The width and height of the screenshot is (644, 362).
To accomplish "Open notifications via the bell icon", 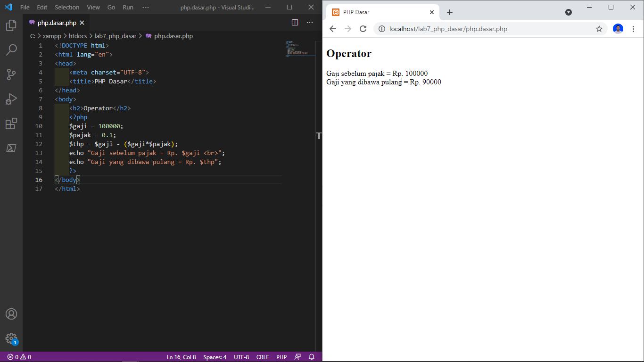I will pyautogui.click(x=312, y=357).
